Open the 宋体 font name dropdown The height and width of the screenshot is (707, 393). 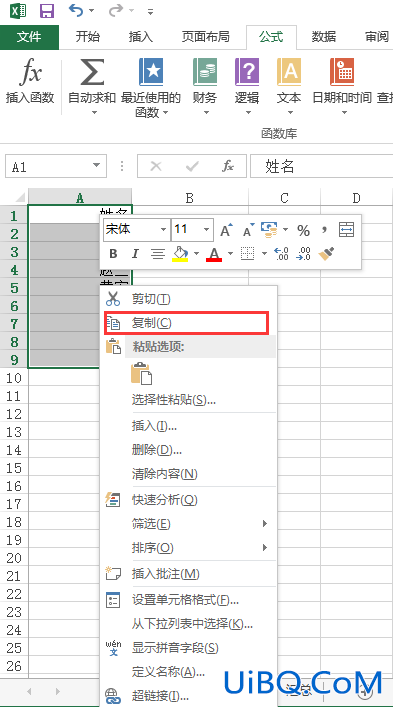coord(163,230)
